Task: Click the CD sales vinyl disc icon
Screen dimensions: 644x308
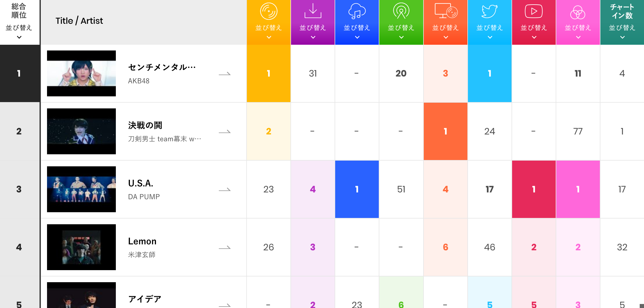Action: click(x=269, y=11)
